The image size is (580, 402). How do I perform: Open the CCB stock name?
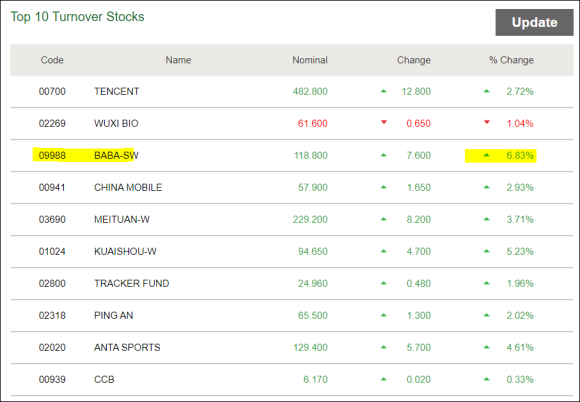pyautogui.click(x=104, y=379)
